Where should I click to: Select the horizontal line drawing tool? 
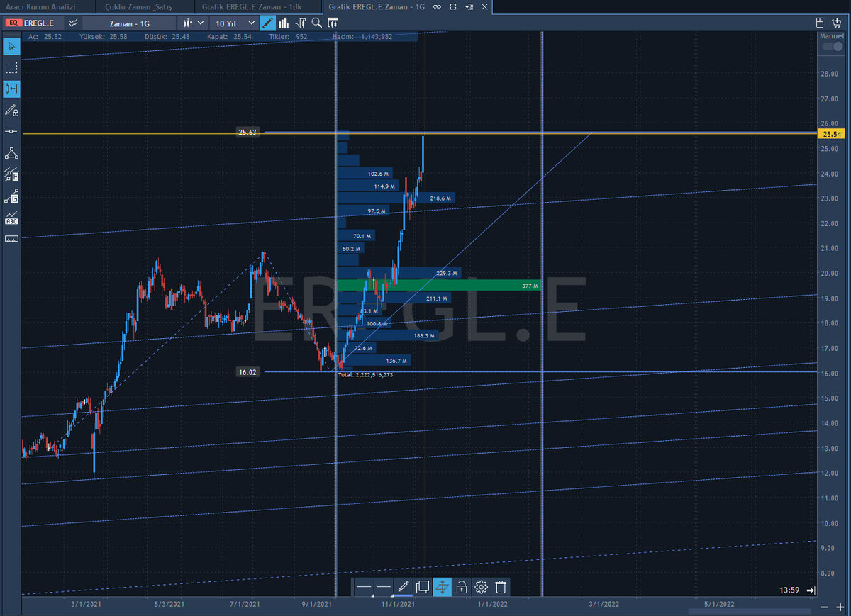tap(11, 132)
